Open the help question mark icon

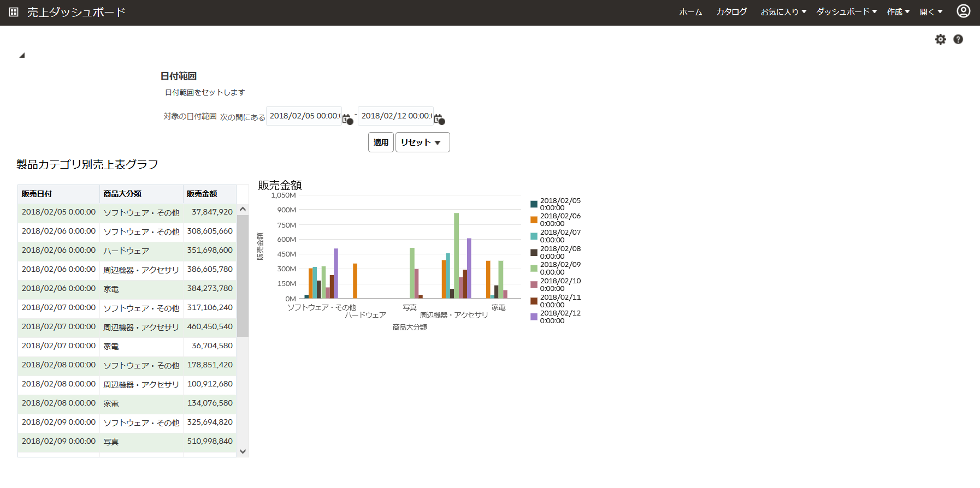click(958, 39)
